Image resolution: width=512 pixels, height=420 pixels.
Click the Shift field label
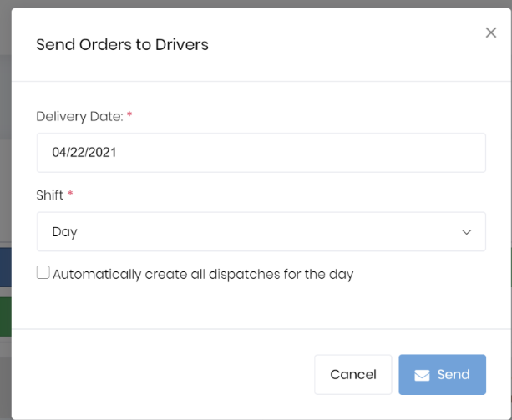pos(49,195)
